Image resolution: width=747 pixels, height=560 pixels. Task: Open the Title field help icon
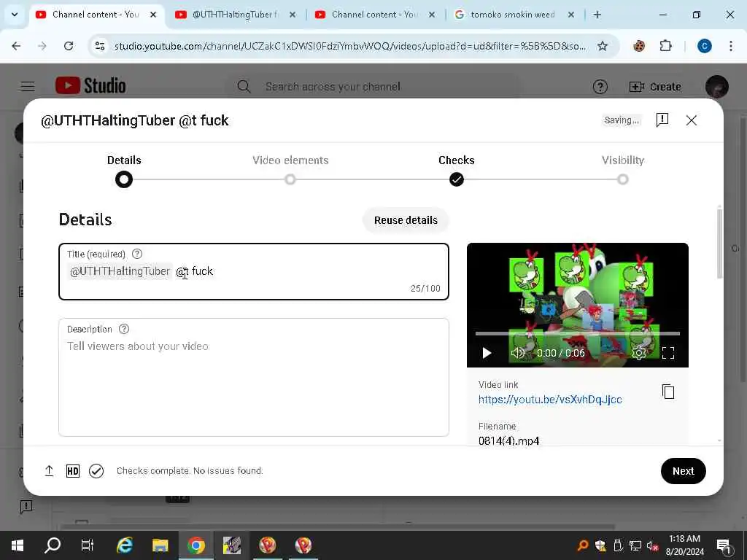pos(136,254)
